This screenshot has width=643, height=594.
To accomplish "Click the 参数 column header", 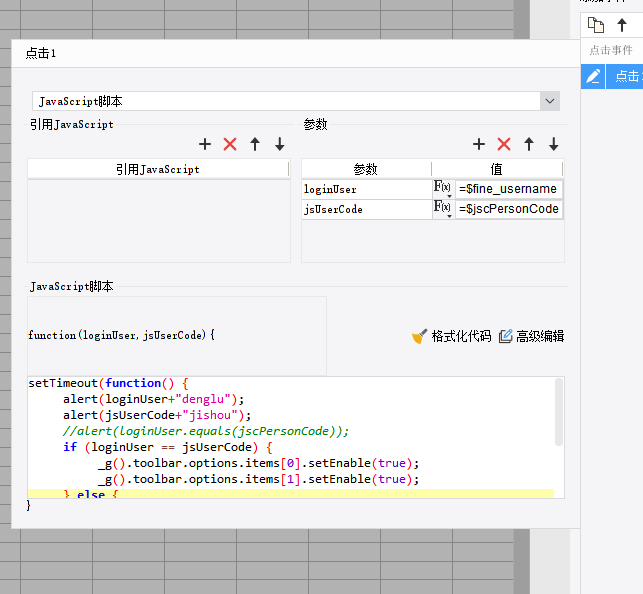I will pos(366,169).
